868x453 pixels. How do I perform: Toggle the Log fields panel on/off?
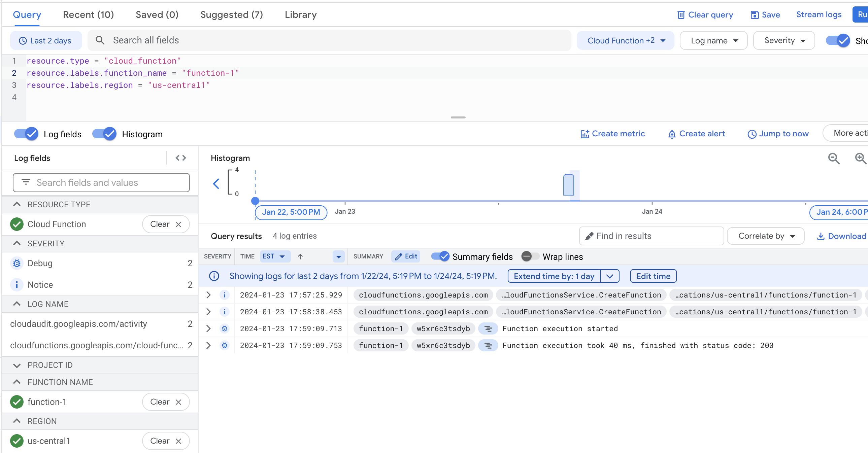tap(26, 134)
